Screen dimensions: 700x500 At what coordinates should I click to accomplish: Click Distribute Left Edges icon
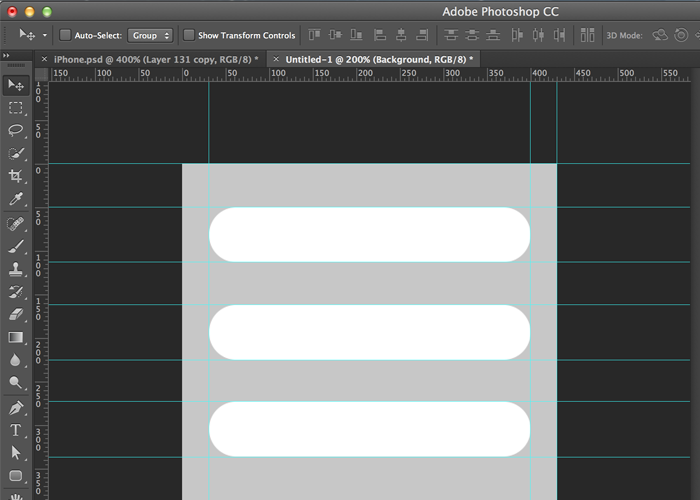[517, 35]
